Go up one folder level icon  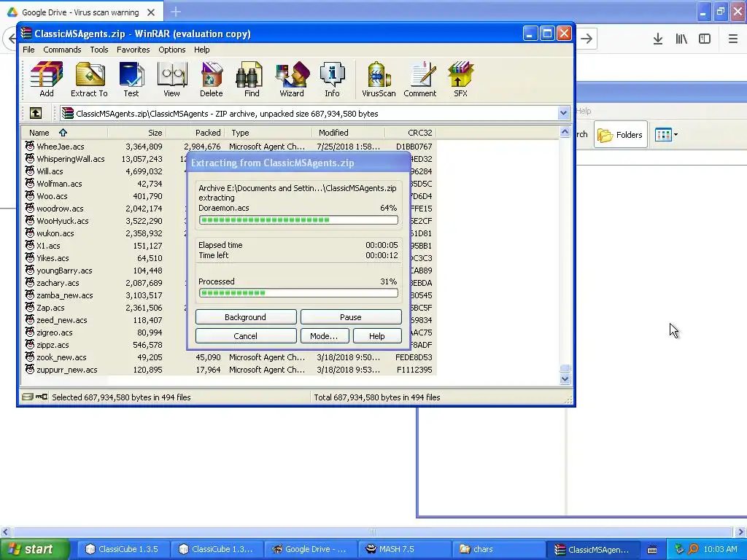36,113
